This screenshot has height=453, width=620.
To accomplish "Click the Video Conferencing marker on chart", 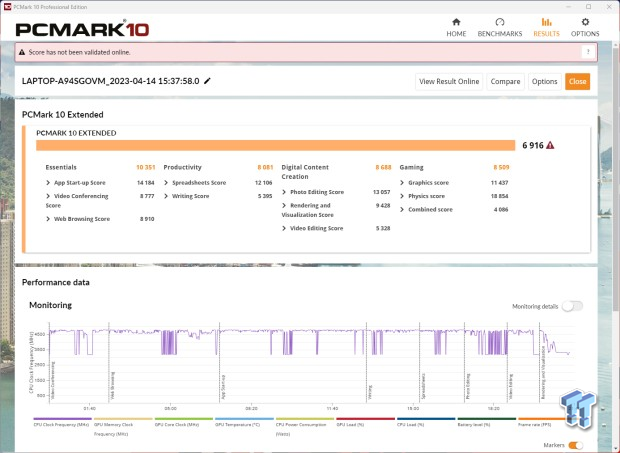I will click(x=53, y=379).
